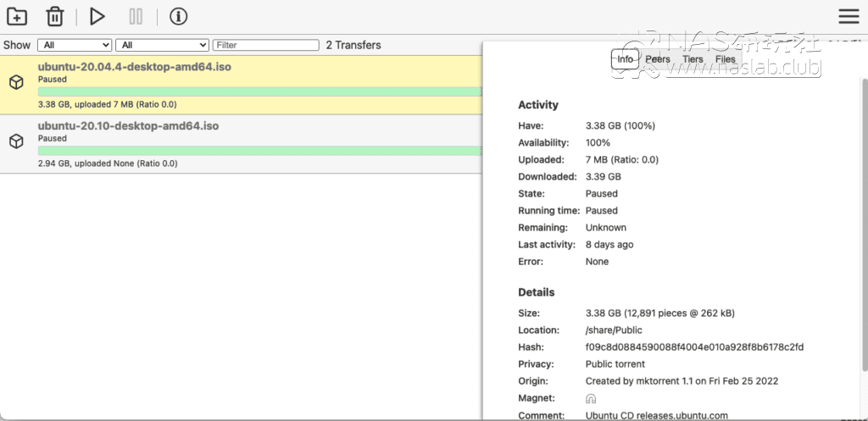Image resolution: width=868 pixels, height=421 pixels.
Task: Click the package icon for ubuntu-20.10 torrent
Action: click(x=16, y=141)
